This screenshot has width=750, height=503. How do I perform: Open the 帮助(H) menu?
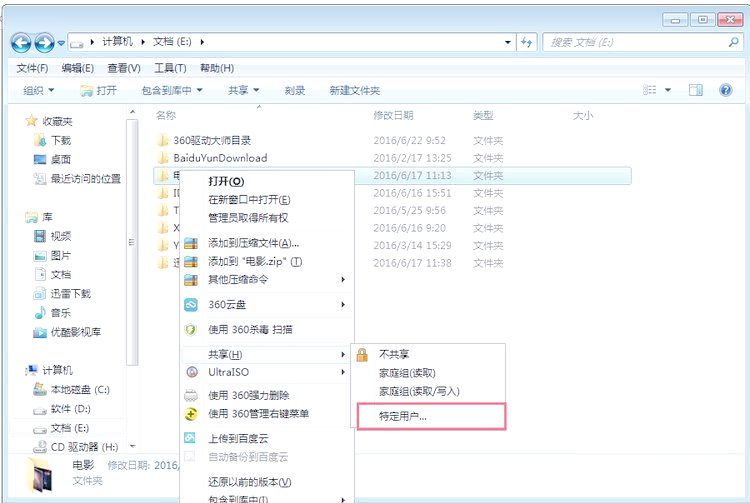[217, 68]
